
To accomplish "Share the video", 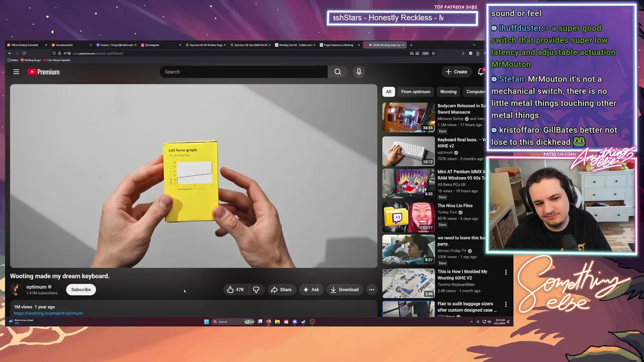I will [x=281, y=290].
